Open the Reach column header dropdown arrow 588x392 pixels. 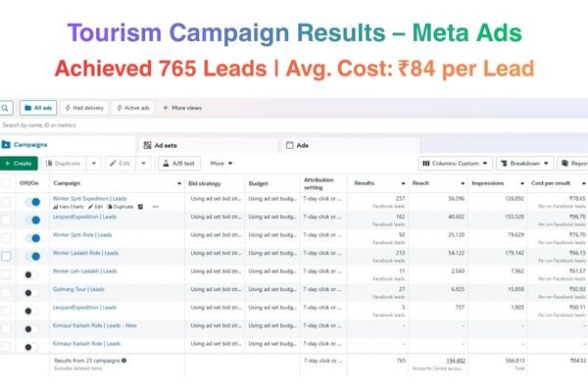tap(463, 183)
